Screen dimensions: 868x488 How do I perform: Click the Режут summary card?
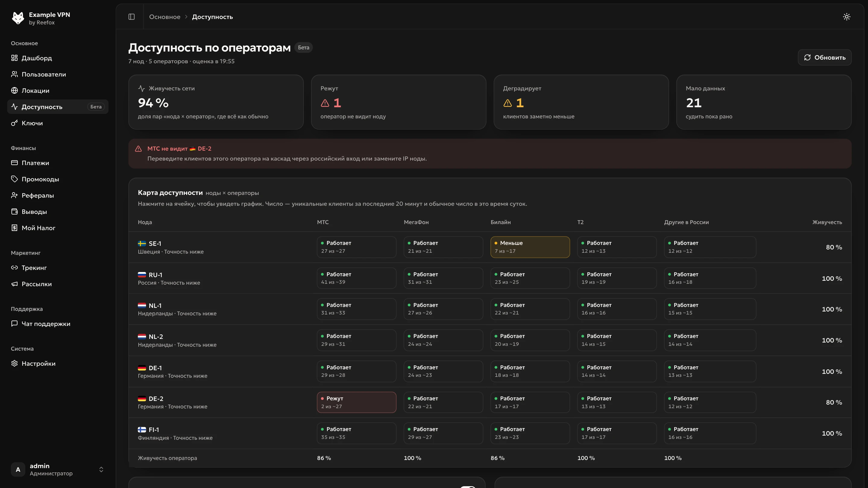coord(398,102)
